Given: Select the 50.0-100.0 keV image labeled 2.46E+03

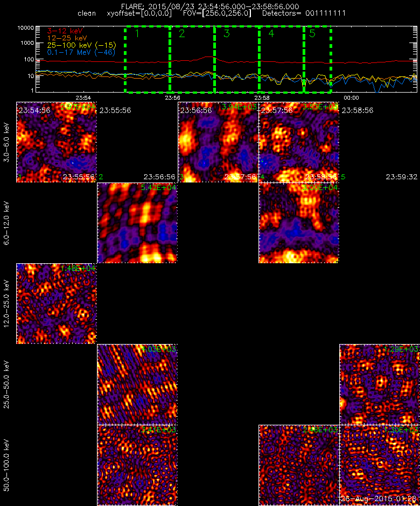Looking at the screenshot, I should [299, 465].
